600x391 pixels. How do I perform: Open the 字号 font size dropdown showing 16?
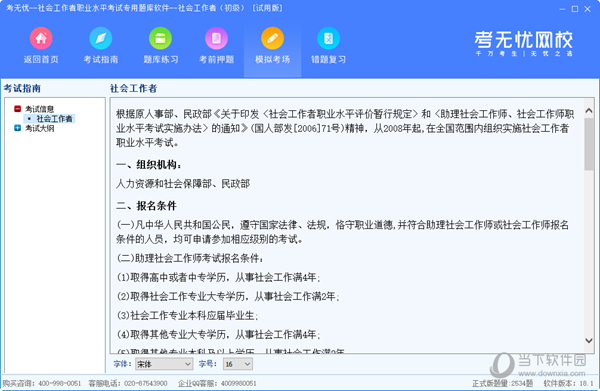click(x=238, y=364)
